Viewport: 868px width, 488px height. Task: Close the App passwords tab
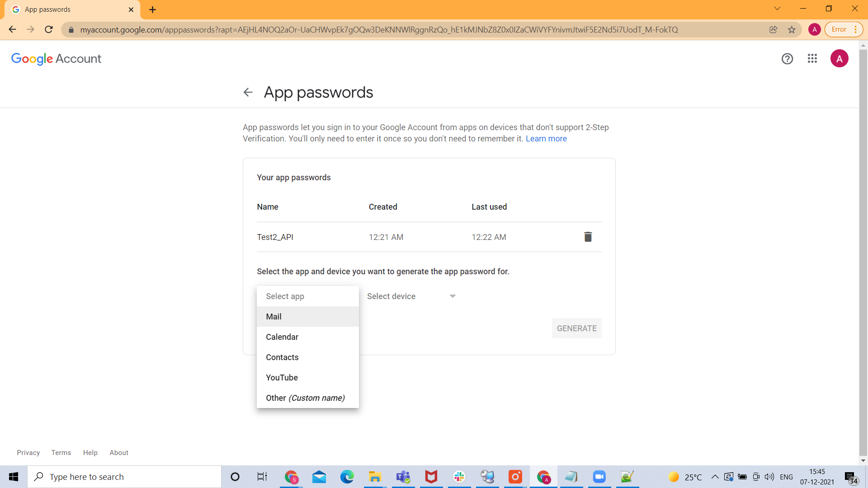(131, 9)
